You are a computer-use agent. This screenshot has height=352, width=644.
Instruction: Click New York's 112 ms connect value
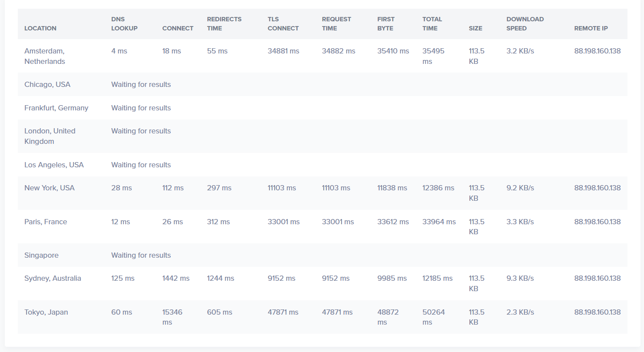tap(173, 188)
